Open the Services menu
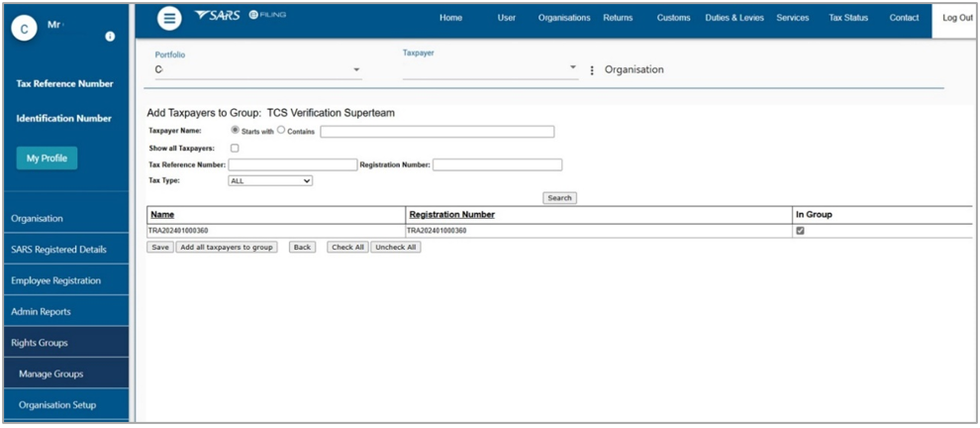This screenshot has width=980, height=428. (793, 18)
